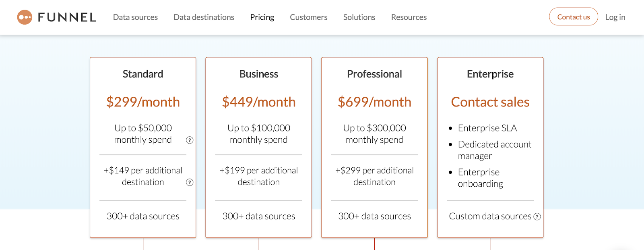Click 300+ data sources in Professional card
The image size is (644, 250).
pyautogui.click(x=374, y=216)
